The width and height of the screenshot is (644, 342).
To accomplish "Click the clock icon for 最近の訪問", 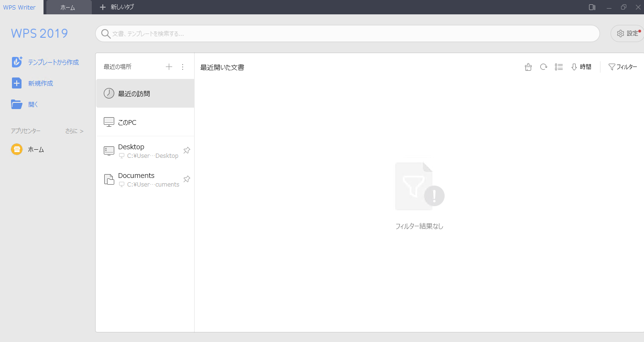I will tap(109, 93).
